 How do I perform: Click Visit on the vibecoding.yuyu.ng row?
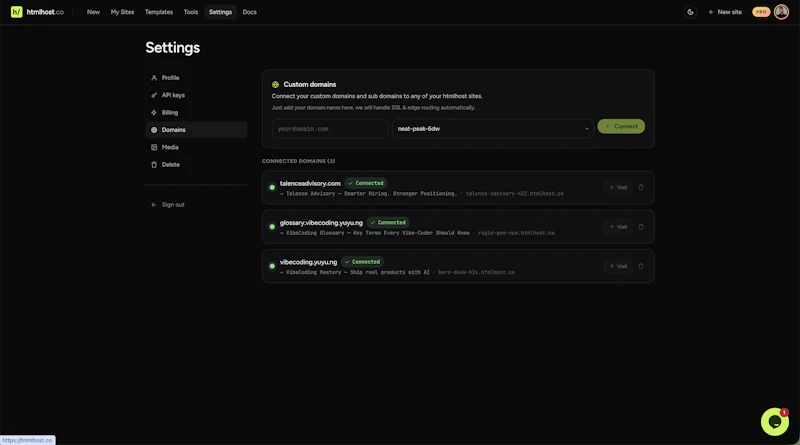(618, 266)
